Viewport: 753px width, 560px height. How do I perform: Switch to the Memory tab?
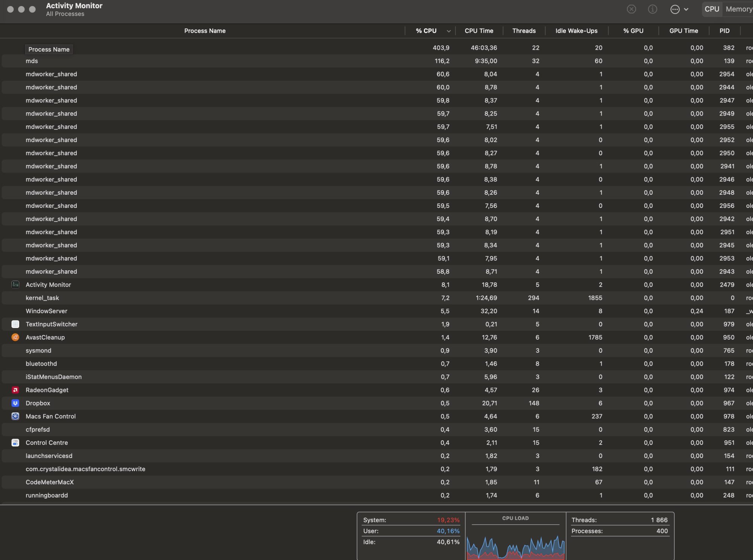pyautogui.click(x=738, y=9)
